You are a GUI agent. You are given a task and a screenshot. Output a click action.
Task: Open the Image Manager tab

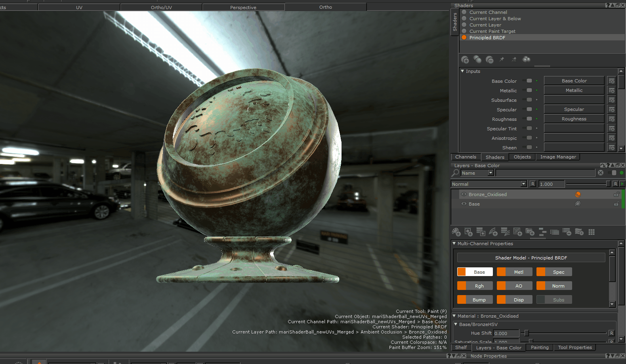point(558,157)
